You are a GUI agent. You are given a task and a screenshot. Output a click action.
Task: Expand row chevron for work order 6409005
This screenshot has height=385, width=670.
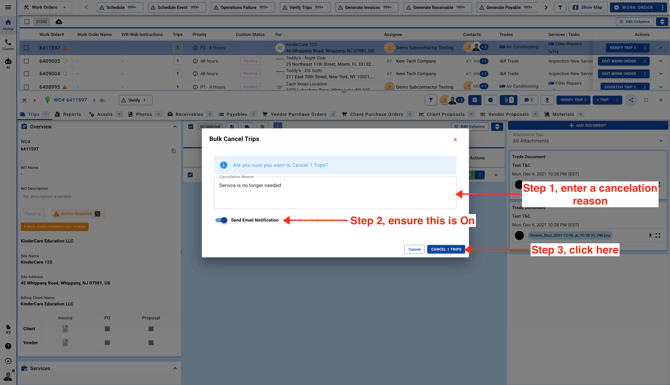coord(661,61)
